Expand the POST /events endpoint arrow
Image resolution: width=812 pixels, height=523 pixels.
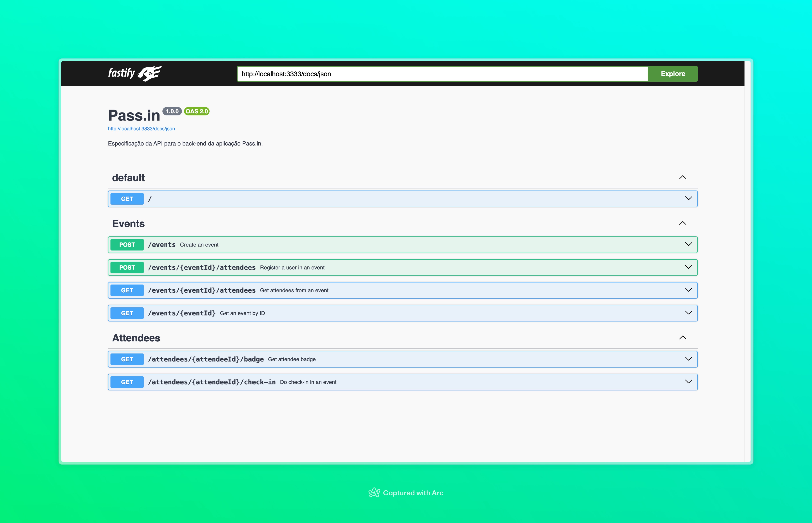688,244
